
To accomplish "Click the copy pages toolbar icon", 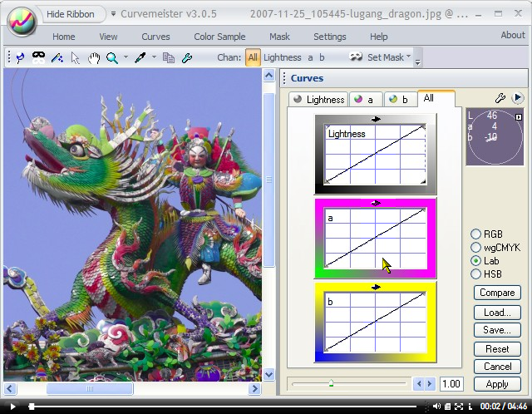I will (x=169, y=58).
